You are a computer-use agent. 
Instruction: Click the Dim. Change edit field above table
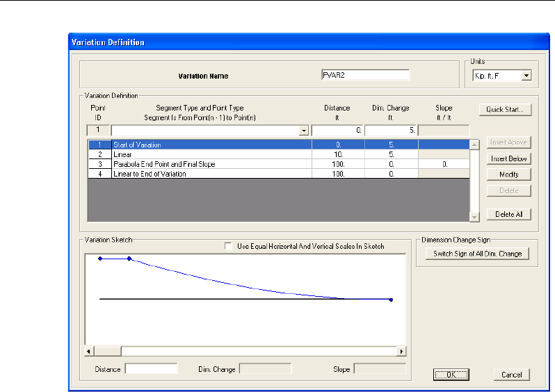tap(390, 130)
